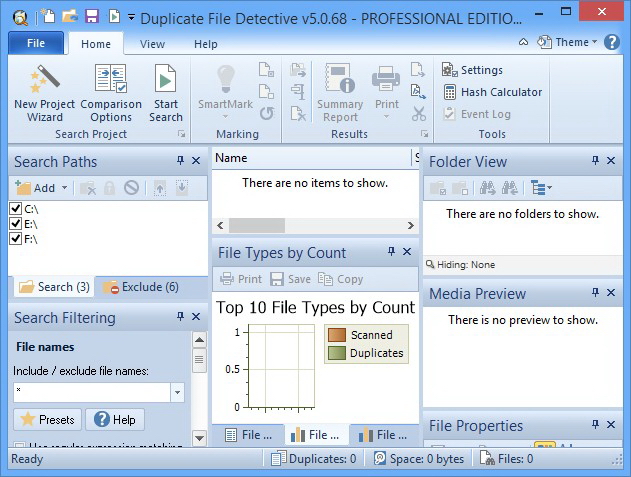Screen dimensions: 631x477
Task: Switch to the Exclude (6) tab
Action: pyautogui.click(x=140, y=287)
